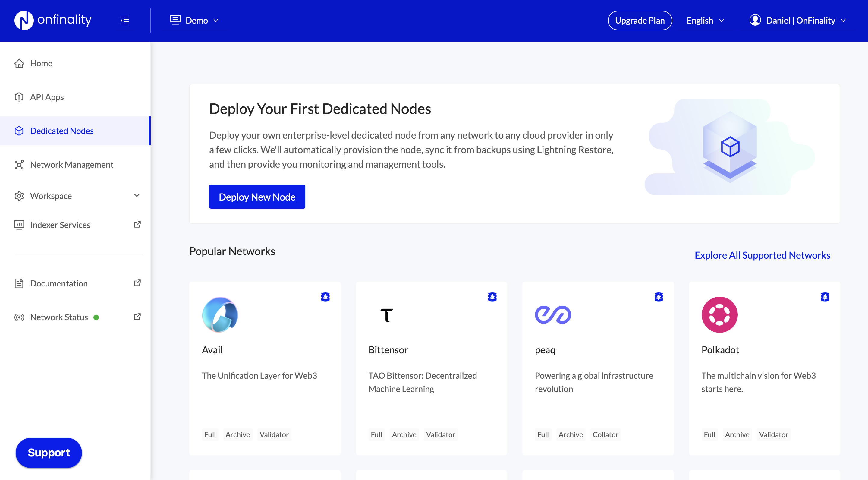This screenshot has height=480, width=868.
Task: Click the Deploy New Node button
Action: pos(257,197)
